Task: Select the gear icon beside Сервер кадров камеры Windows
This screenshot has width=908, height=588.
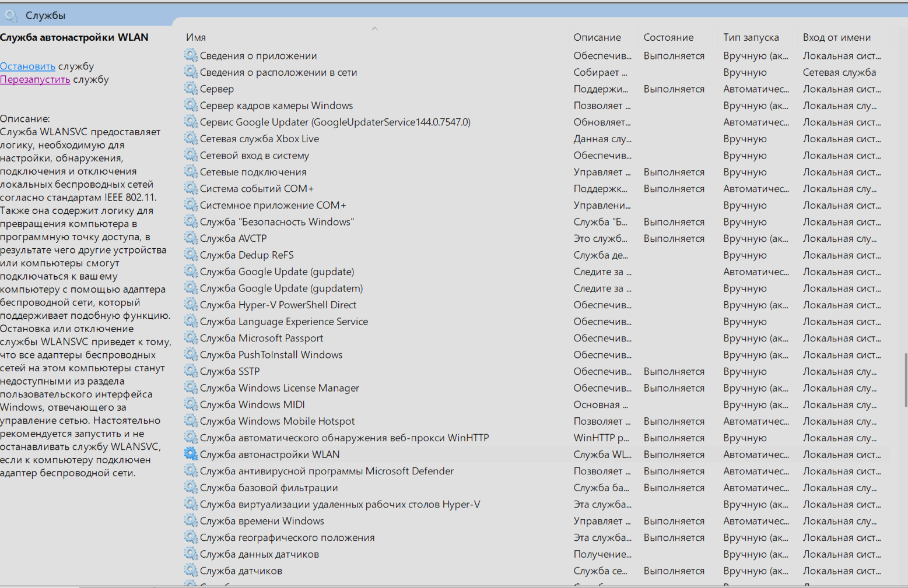Action: [191, 105]
